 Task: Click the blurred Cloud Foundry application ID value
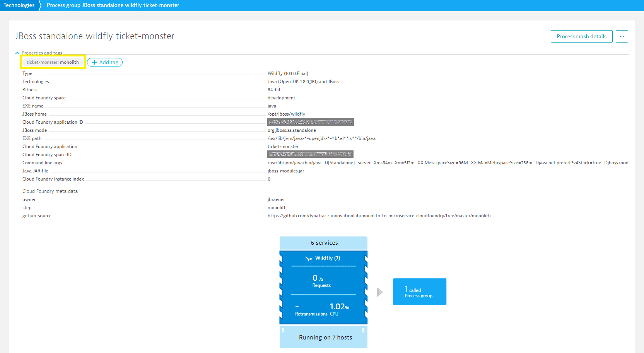pos(310,122)
